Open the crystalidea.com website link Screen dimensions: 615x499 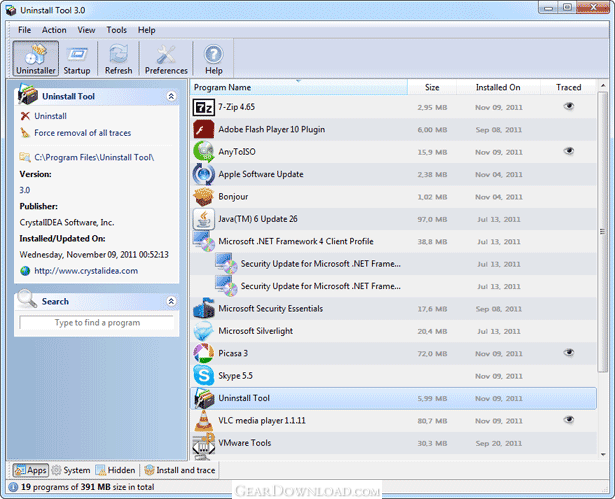tap(85, 270)
